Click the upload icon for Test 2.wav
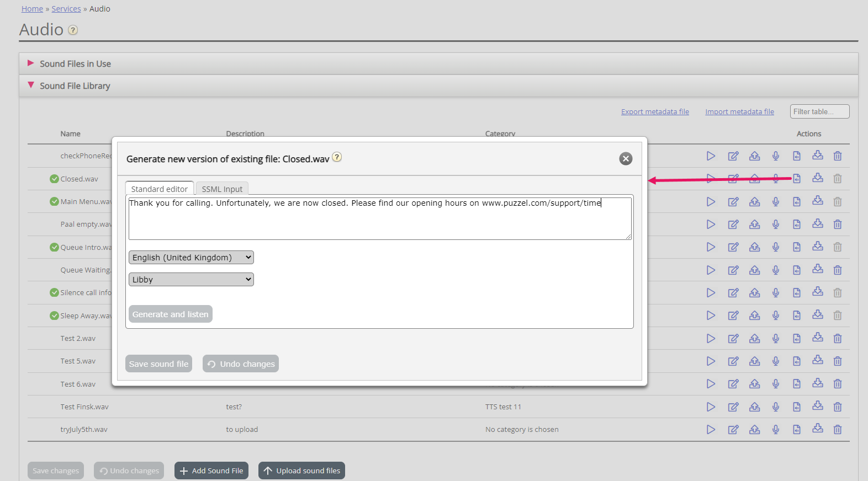 click(x=754, y=339)
